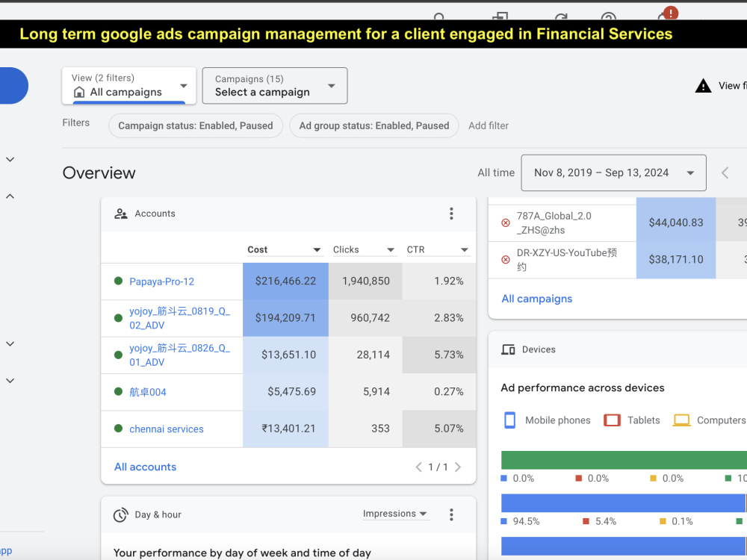Go to the previous date range arrow

click(725, 173)
